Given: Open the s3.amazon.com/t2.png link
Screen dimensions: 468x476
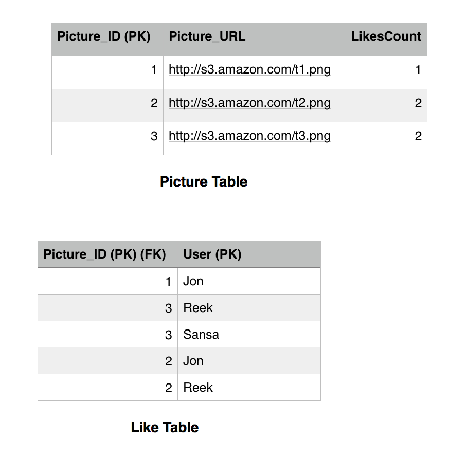Looking at the screenshot, I should [249, 103].
